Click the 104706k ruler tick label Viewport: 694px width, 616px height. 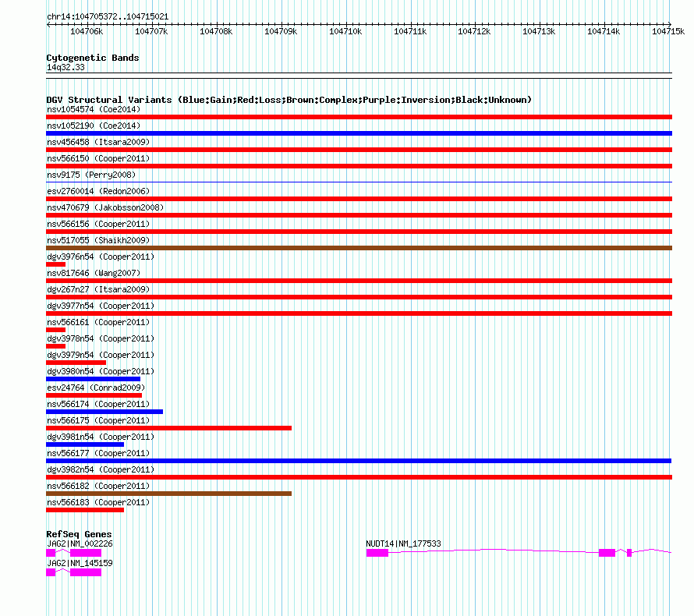coord(87,31)
